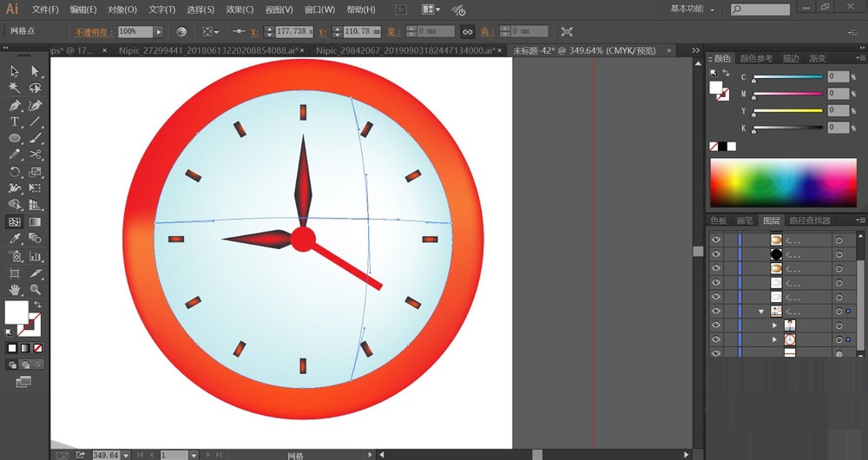
Task: Select the Line Segment tool
Action: [x=35, y=122]
